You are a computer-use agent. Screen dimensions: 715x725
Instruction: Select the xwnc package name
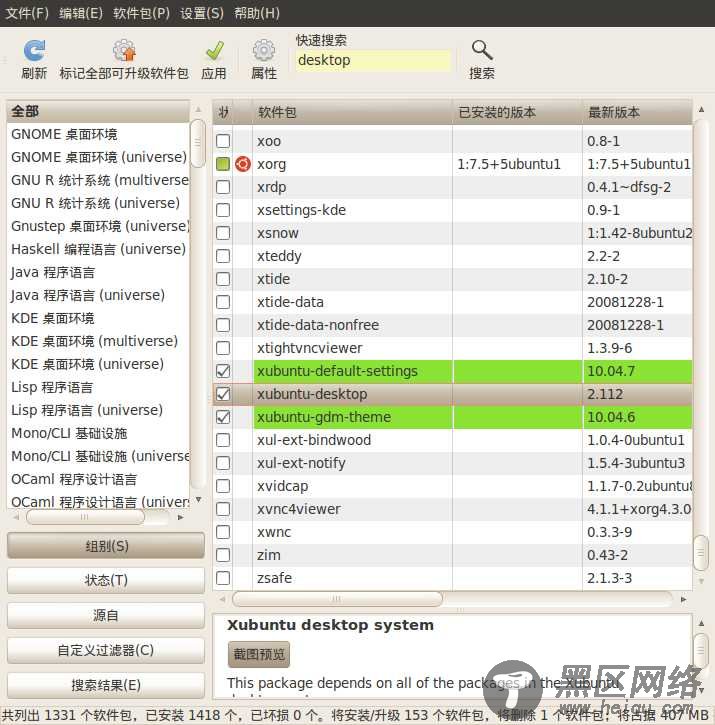point(274,532)
